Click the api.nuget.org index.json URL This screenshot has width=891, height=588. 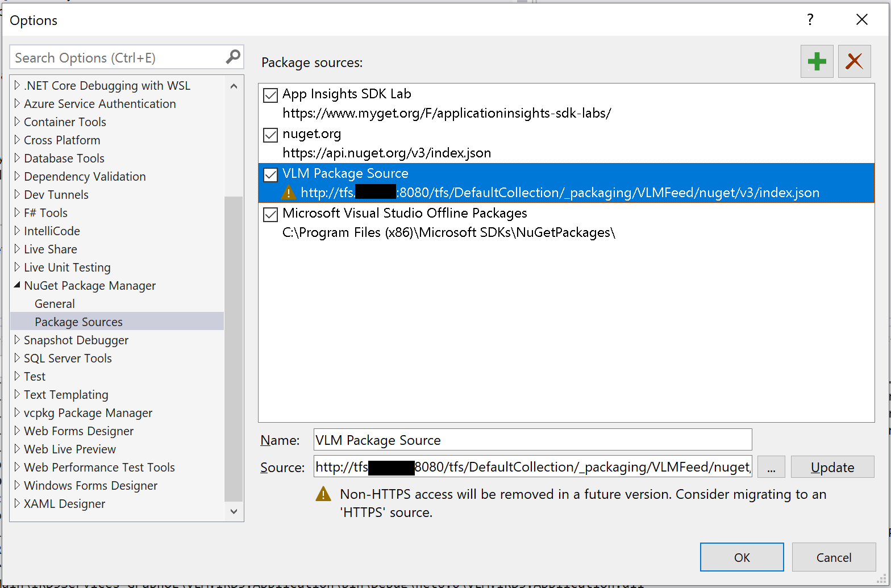tap(387, 153)
